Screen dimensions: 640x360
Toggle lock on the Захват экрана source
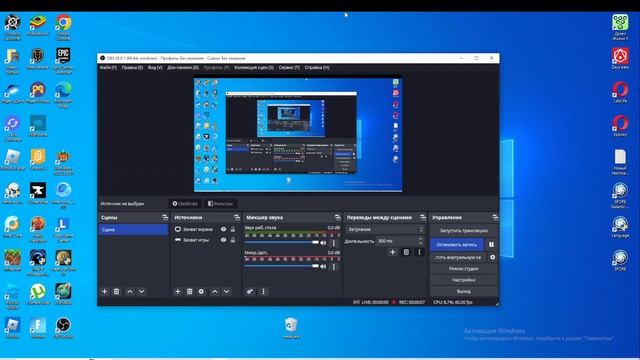233,229
